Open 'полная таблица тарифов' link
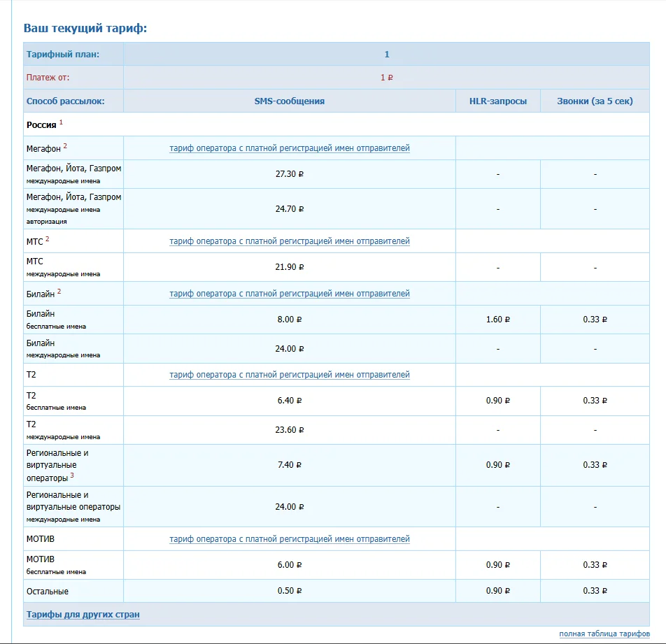The image size is (666, 644). click(x=604, y=634)
